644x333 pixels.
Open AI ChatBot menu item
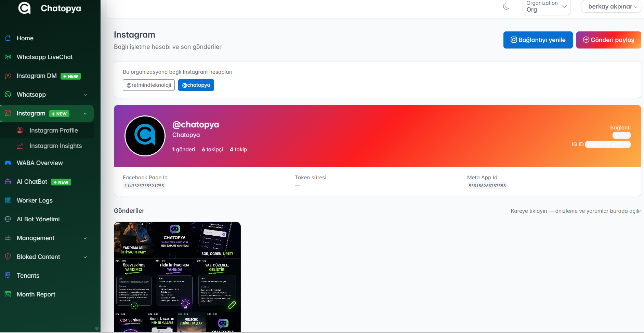click(47, 181)
